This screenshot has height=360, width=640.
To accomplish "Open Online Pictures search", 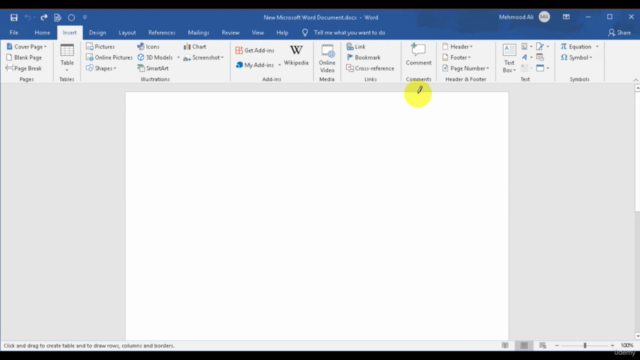I will coord(109,58).
